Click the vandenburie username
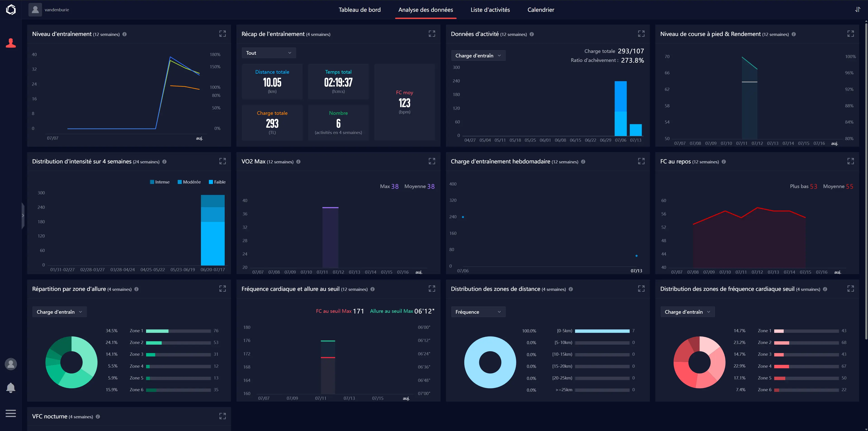 [57, 10]
